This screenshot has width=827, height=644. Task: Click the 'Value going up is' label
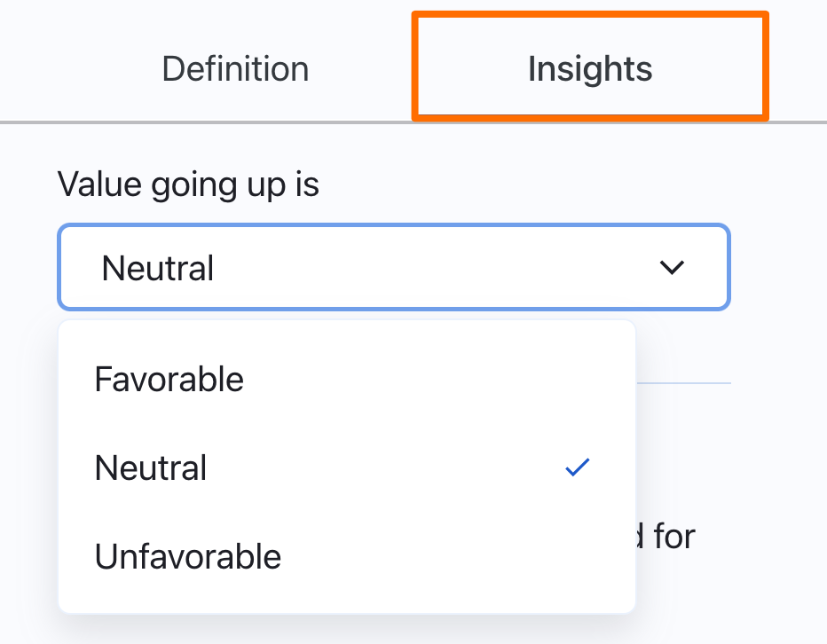tap(188, 185)
